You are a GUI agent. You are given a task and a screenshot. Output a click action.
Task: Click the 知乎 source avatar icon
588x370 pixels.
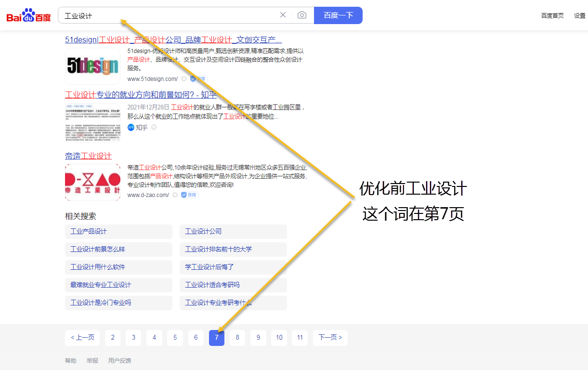131,128
